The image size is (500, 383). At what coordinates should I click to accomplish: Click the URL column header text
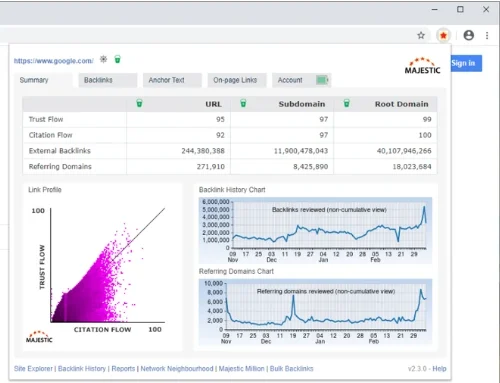pyautogui.click(x=213, y=104)
